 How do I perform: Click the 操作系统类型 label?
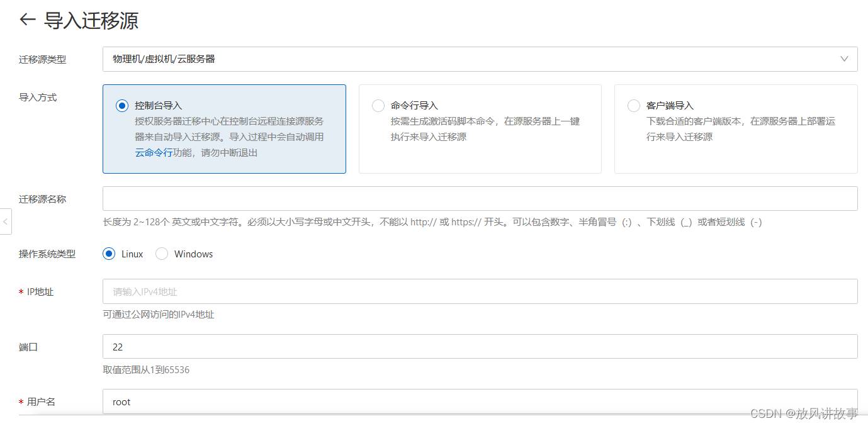[x=47, y=254]
